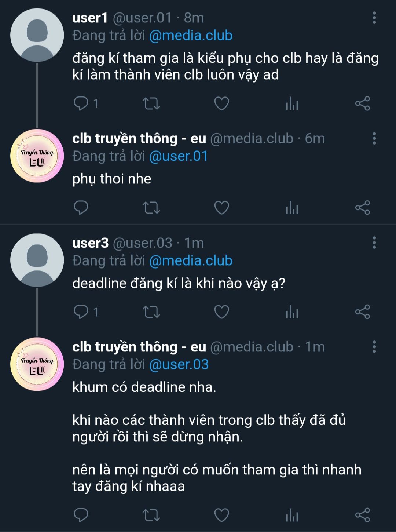The image size is (396, 532).
Task: Open @user.01 mention in club's reply
Action: click(x=179, y=156)
